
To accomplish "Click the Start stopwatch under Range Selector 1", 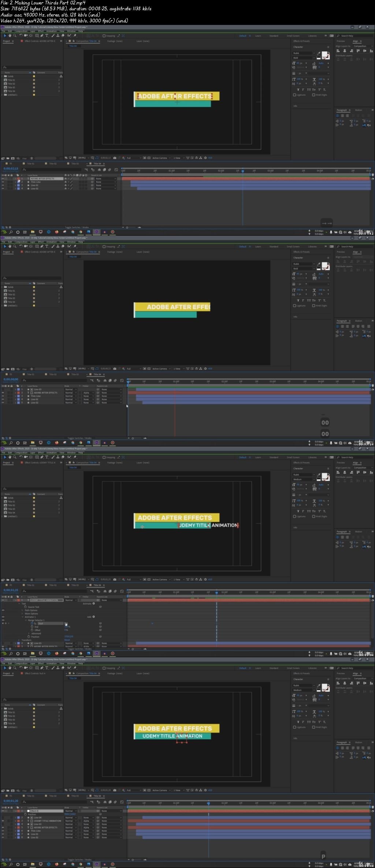I will tap(32, 623).
